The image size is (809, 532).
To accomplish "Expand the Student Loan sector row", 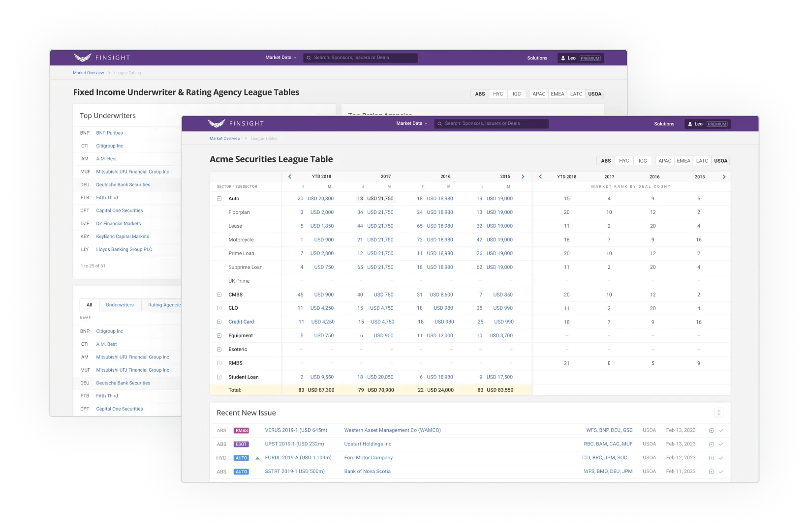I will click(219, 377).
